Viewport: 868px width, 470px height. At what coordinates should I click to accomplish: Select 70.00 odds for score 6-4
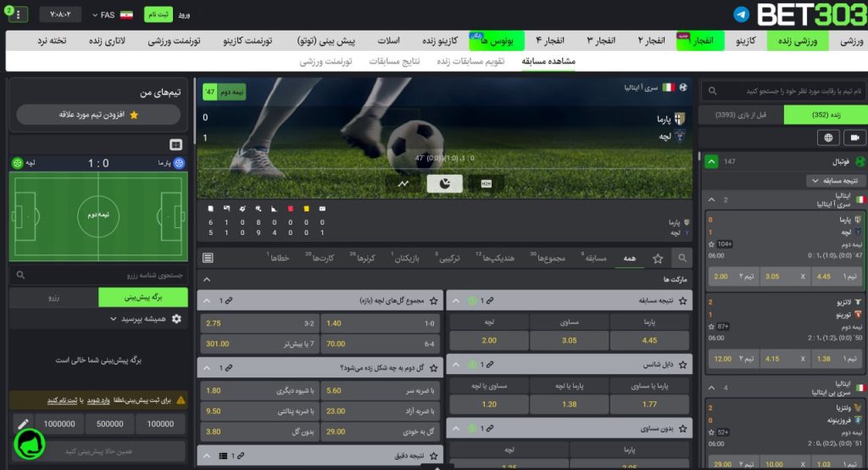pyautogui.click(x=381, y=344)
